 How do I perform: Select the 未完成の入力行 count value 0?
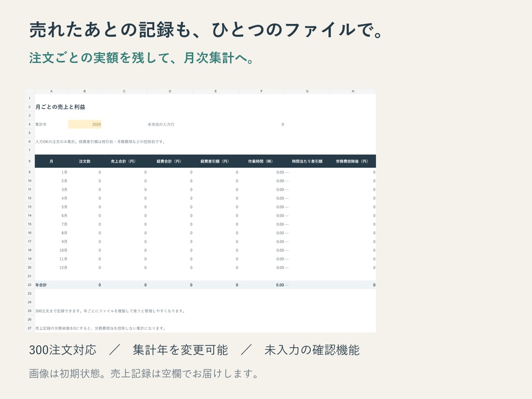(x=282, y=124)
